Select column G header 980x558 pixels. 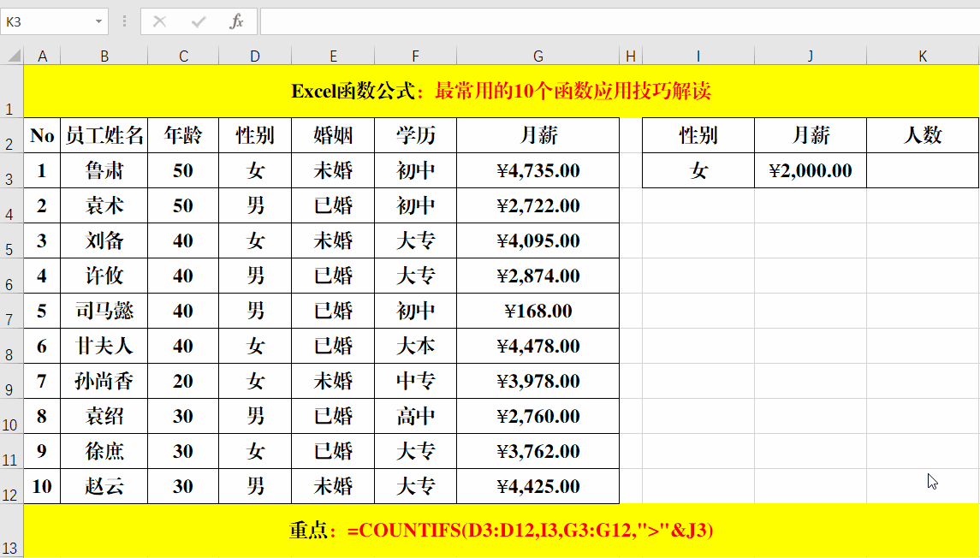click(x=538, y=56)
